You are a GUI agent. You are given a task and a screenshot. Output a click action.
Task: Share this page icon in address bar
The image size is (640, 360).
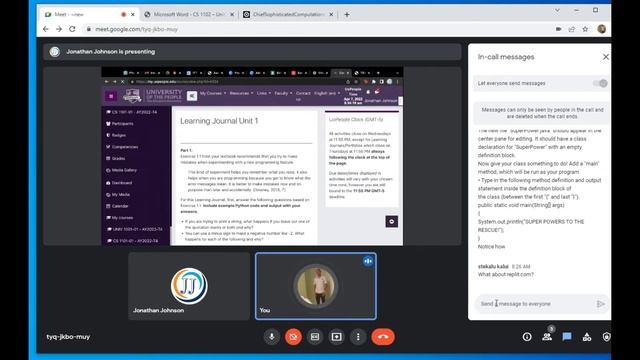point(571,29)
